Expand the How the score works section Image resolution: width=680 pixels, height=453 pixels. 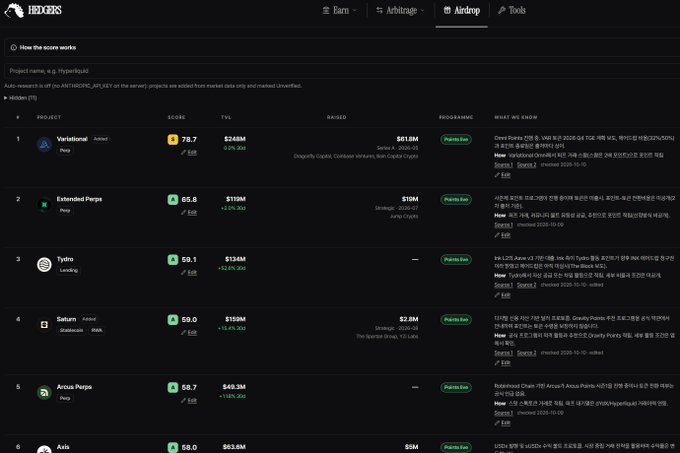43,47
